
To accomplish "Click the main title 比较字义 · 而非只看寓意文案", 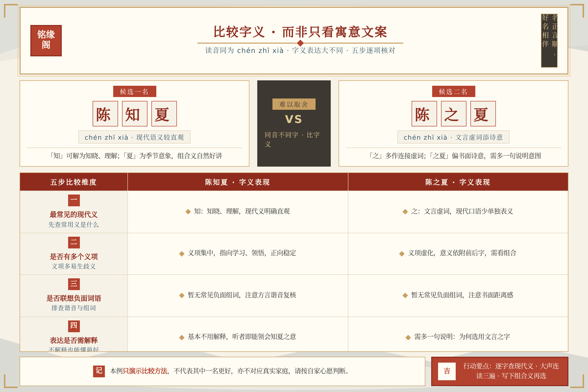I will tap(300, 32).
